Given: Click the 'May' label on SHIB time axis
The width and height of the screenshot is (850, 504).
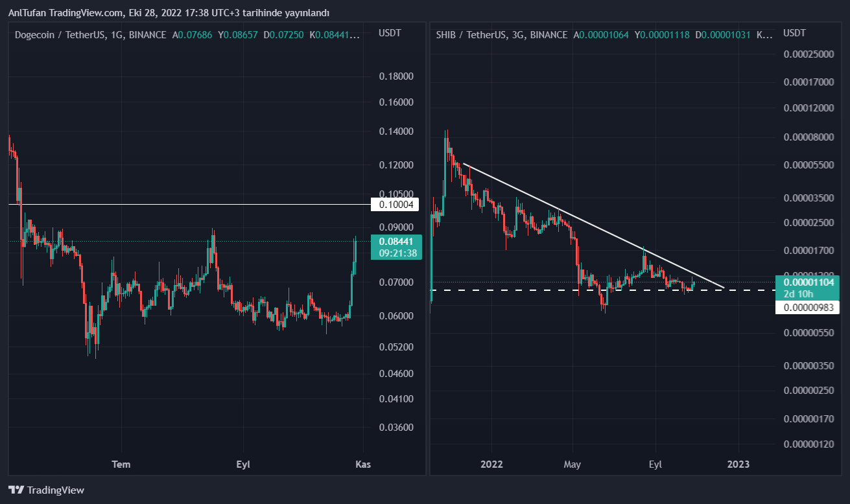Looking at the screenshot, I should click(x=573, y=464).
